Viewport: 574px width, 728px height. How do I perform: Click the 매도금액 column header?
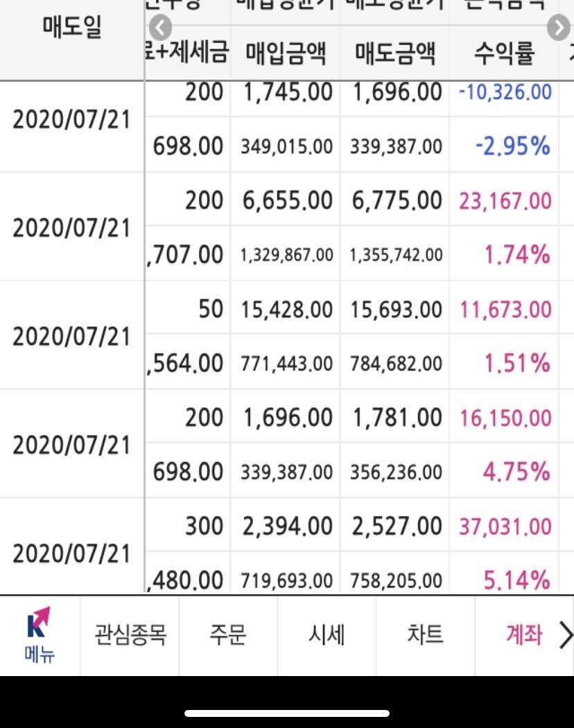click(395, 53)
